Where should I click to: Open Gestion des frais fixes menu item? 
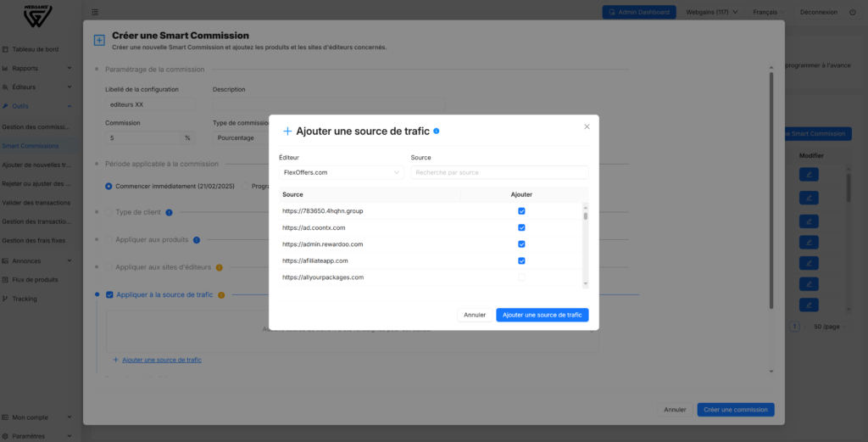pyautogui.click(x=34, y=240)
